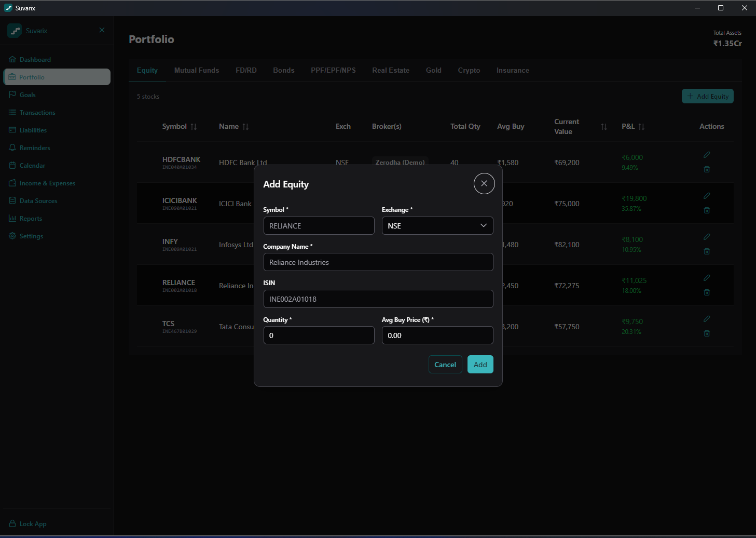Switch to Crypto tab

point(469,70)
